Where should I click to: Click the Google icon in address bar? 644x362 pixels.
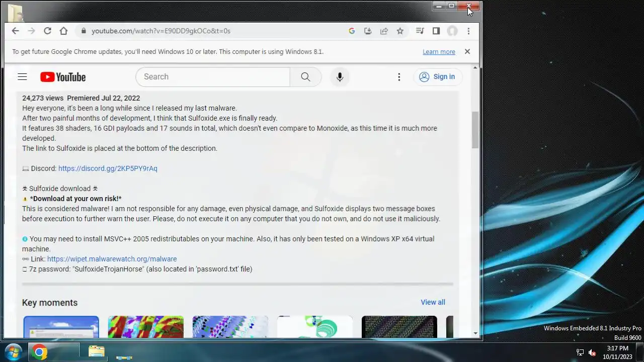click(x=352, y=31)
